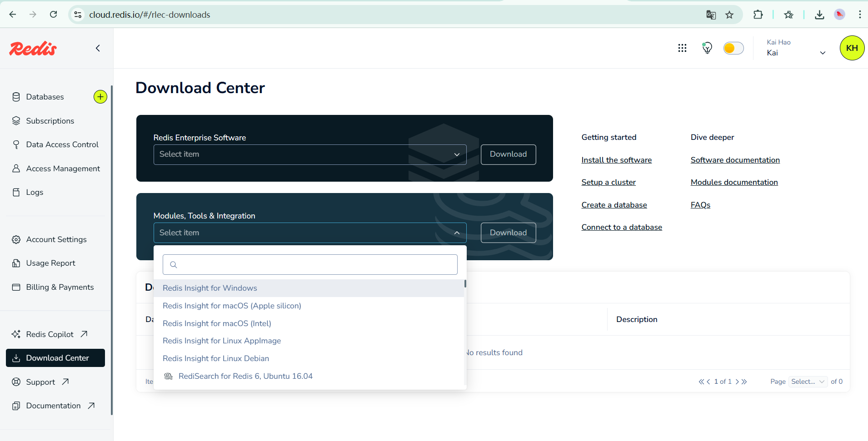
Task: Open browser downloads icon
Action: [819, 15]
